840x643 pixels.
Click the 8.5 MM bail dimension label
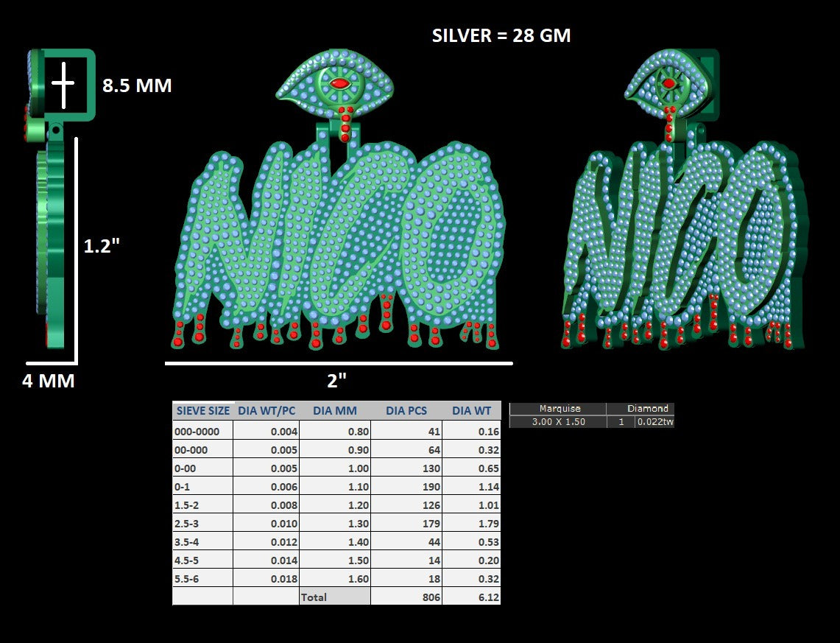click(137, 85)
